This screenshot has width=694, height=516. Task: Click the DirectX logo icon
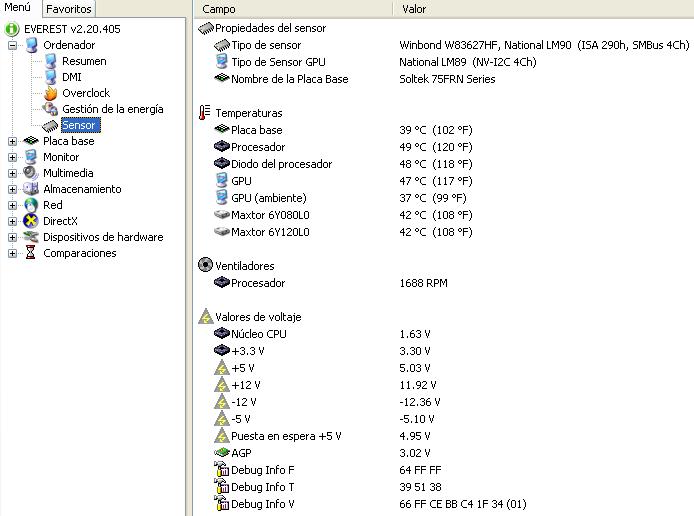coord(31,221)
